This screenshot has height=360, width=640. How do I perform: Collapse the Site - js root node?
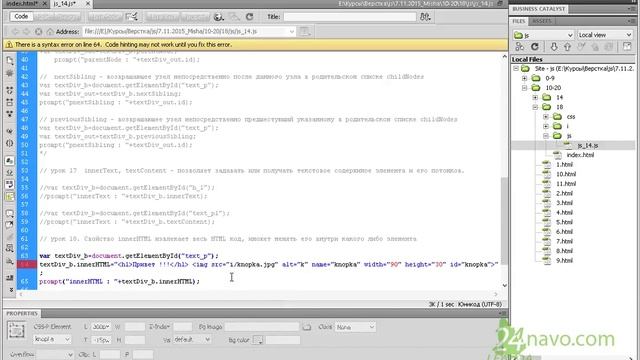(x=516, y=69)
